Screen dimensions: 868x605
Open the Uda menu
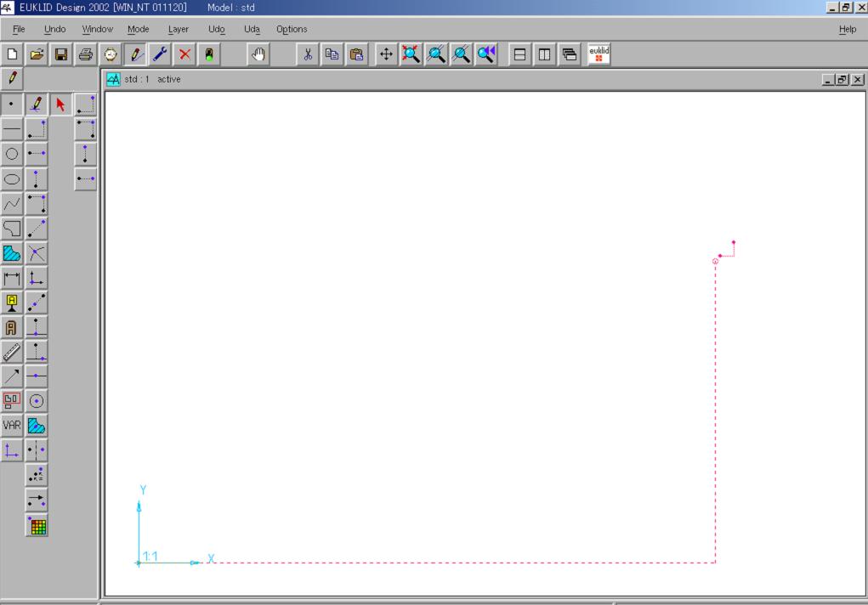[252, 30]
